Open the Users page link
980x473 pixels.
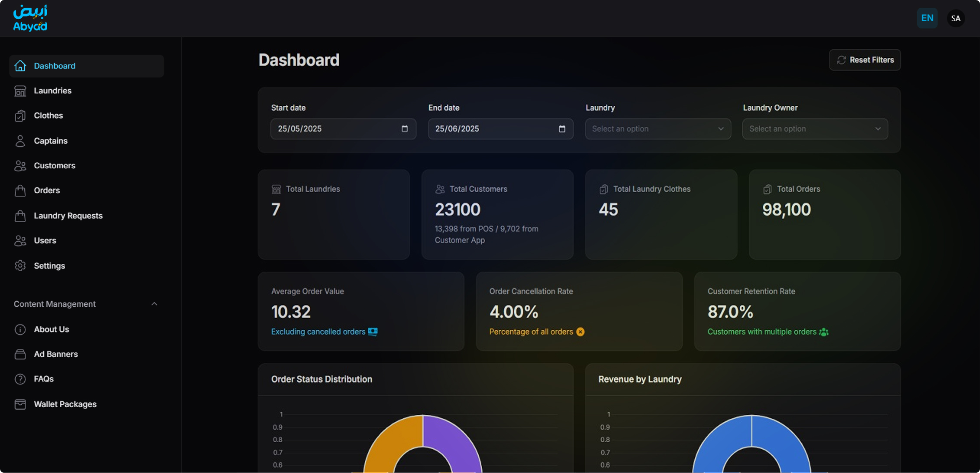point(87,240)
